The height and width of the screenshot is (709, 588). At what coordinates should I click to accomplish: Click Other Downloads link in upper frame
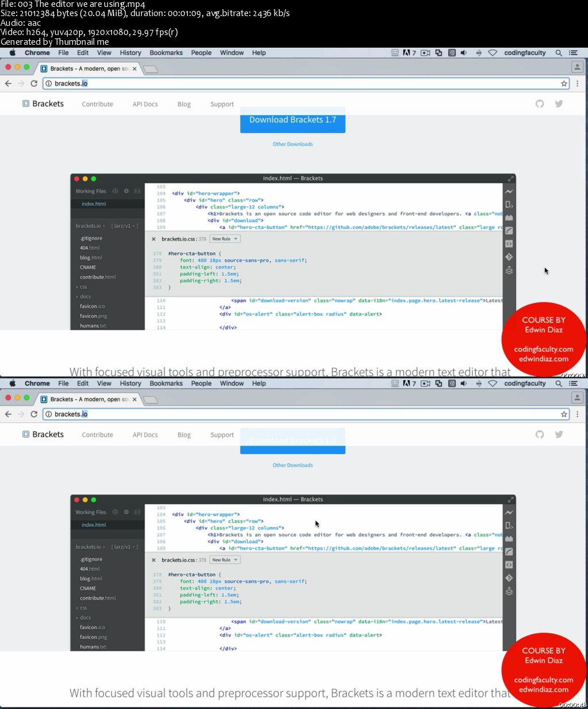[x=293, y=144]
